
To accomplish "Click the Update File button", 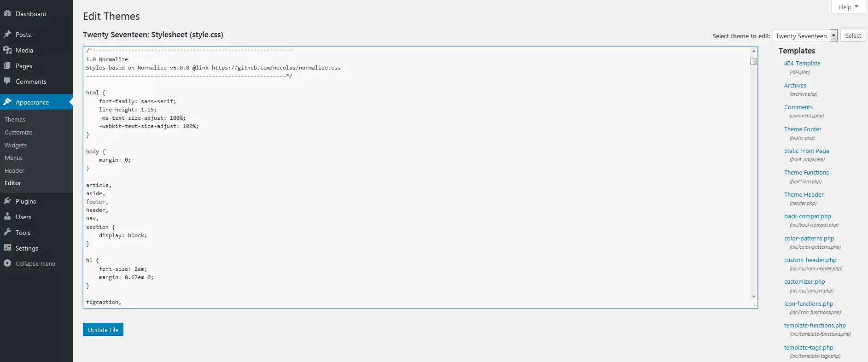I will point(103,330).
